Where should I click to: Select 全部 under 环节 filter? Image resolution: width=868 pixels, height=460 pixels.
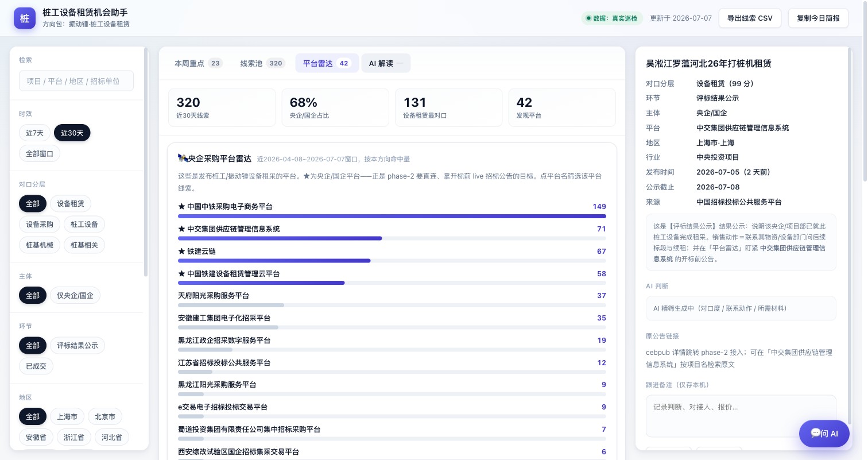[x=33, y=346]
